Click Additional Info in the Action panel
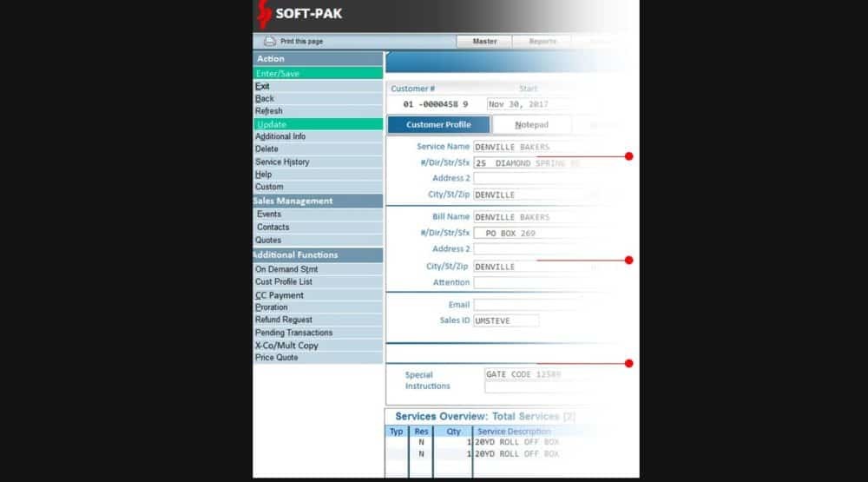 click(x=280, y=136)
